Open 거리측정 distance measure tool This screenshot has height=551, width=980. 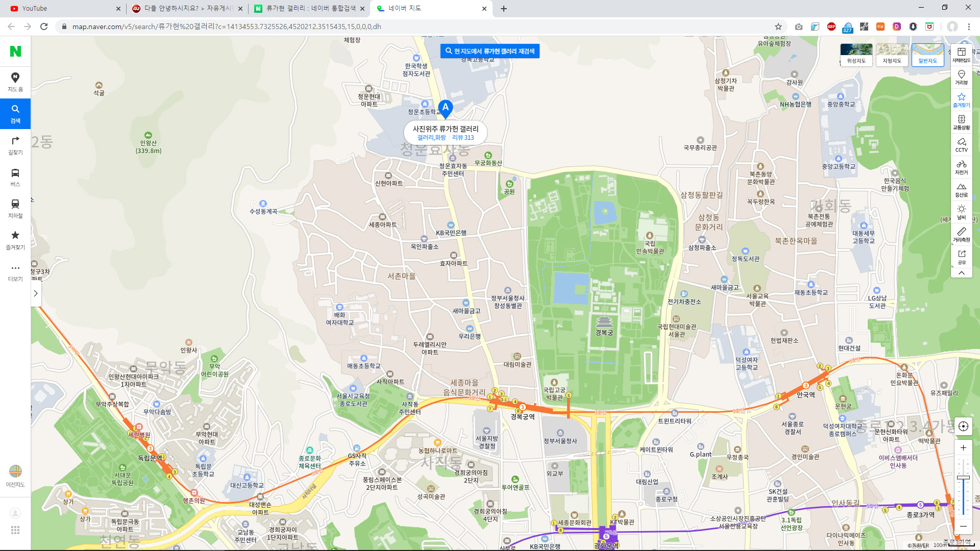click(x=961, y=234)
